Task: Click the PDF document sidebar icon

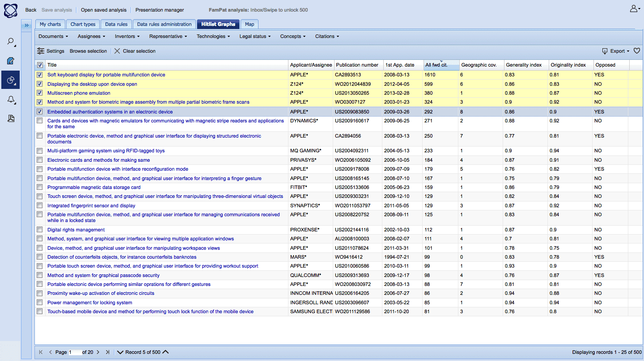Action: pos(11,118)
